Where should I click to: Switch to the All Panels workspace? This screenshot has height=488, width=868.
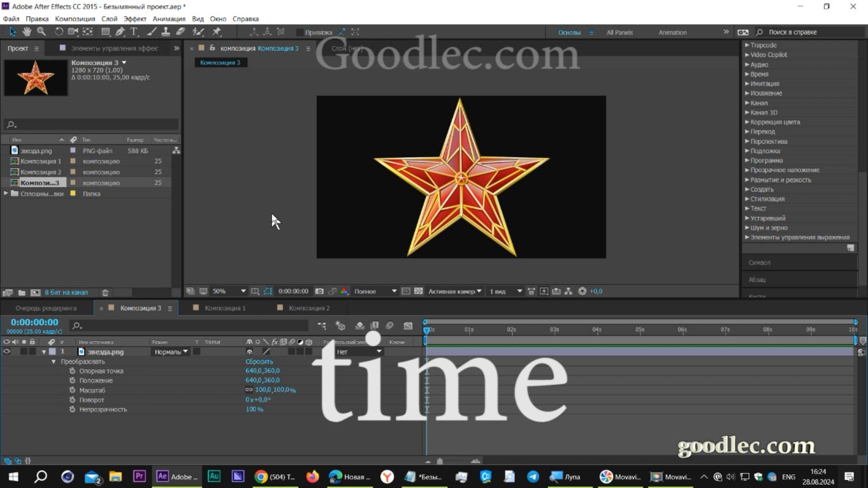coord(620,33)
